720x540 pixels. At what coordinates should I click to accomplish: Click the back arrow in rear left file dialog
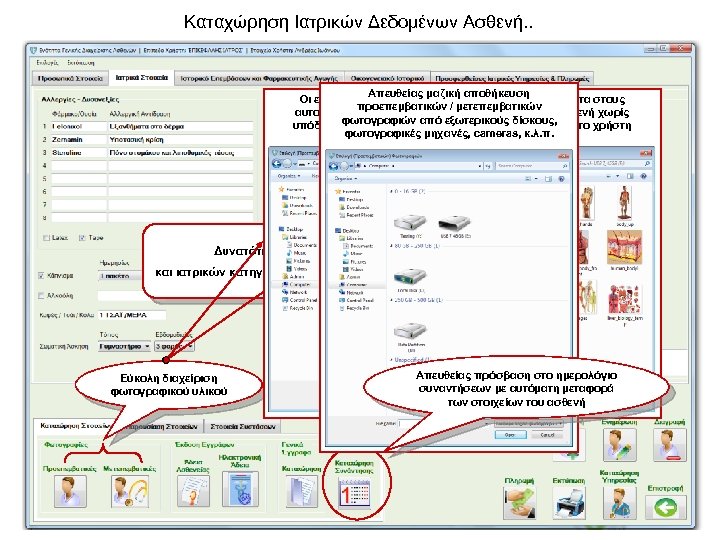[276, 163]
